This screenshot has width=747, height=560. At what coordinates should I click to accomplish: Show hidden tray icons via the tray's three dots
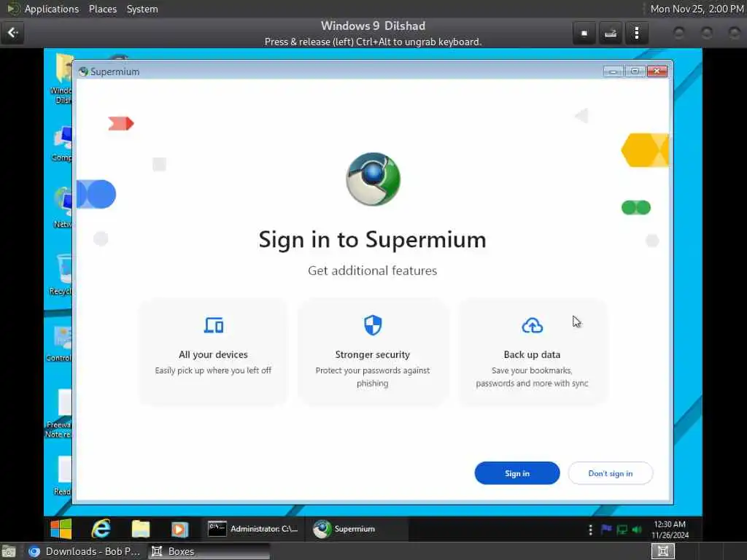591,529
